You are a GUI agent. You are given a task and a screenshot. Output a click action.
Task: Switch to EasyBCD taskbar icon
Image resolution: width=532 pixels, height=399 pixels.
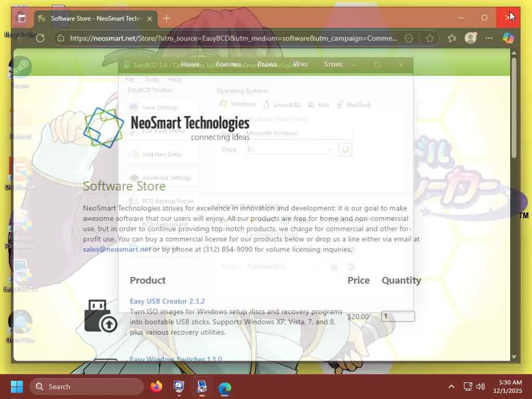tap(202, 387)
